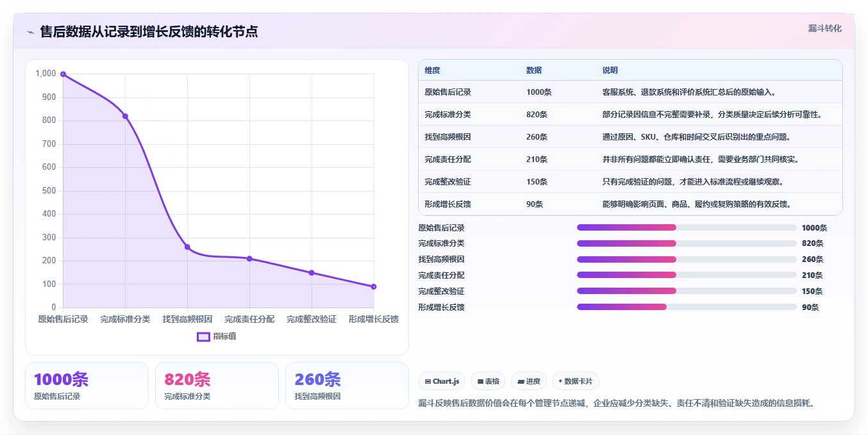Screen dimensions: 868x435
Task: Click the 说明 table column header
Action: [x=610, y=70]
